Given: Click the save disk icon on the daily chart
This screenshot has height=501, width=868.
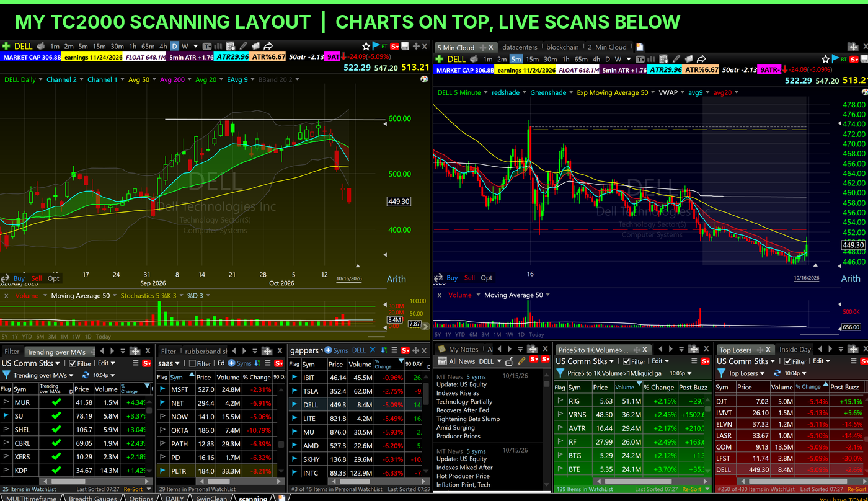Looking at the screenshot, I should tap(404, 46).
